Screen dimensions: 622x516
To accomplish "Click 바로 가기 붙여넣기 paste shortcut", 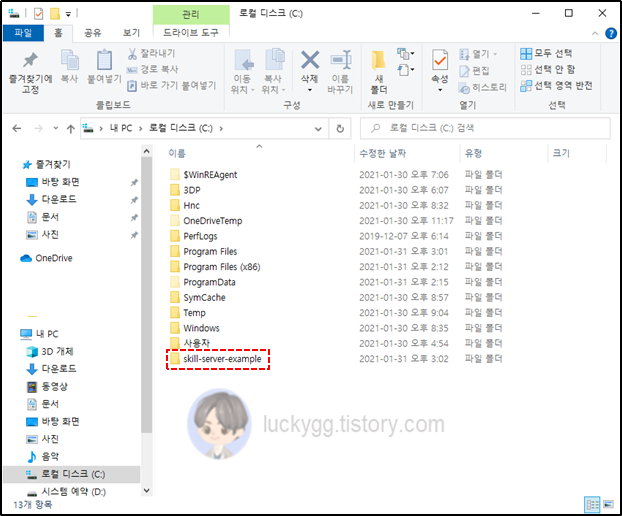I will pos(171,85).
